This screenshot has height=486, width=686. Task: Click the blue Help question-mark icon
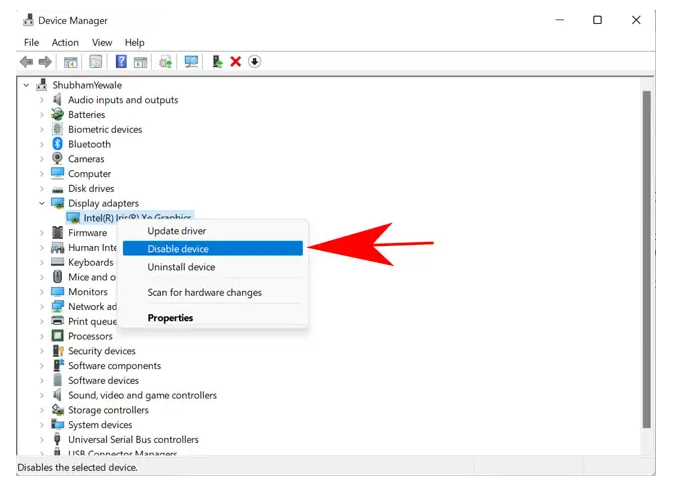coord(121,61)
